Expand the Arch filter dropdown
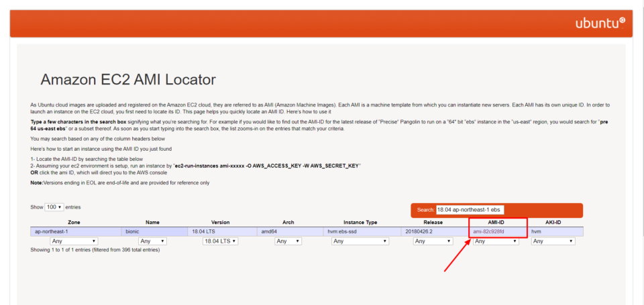Image resolution: width=644 pixels, height=305 pixels. pos(288,241)
